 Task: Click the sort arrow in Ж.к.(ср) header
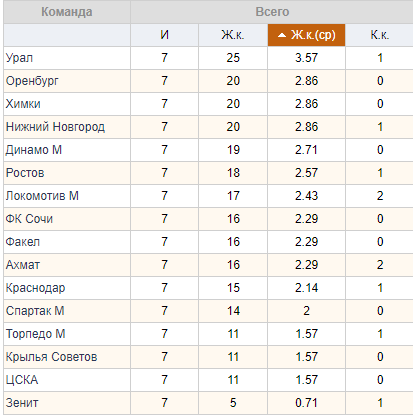pos(282,35)
